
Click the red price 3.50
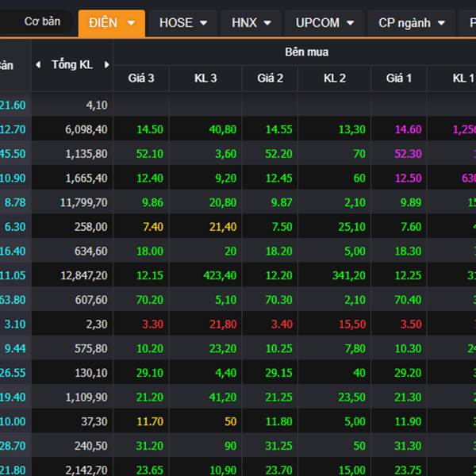(x=411, y=324)
